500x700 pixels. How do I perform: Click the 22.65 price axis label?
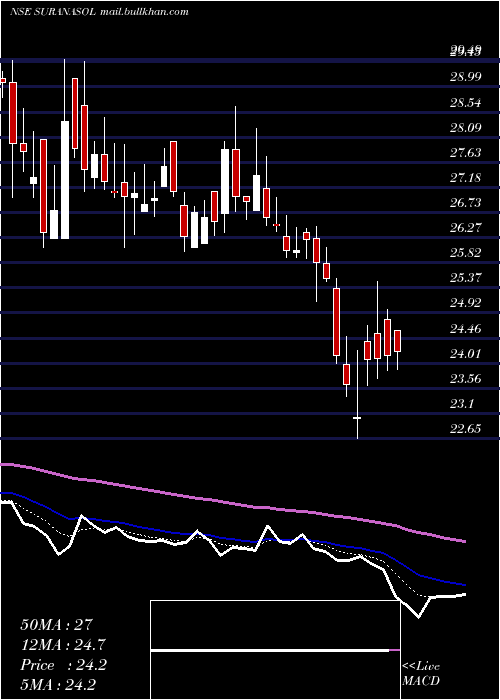pyautogui.click(x=466, y=429)
